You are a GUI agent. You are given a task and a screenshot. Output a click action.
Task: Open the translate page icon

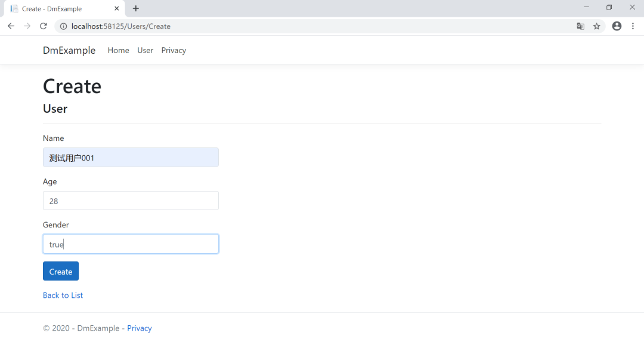[x=580, y=26]
